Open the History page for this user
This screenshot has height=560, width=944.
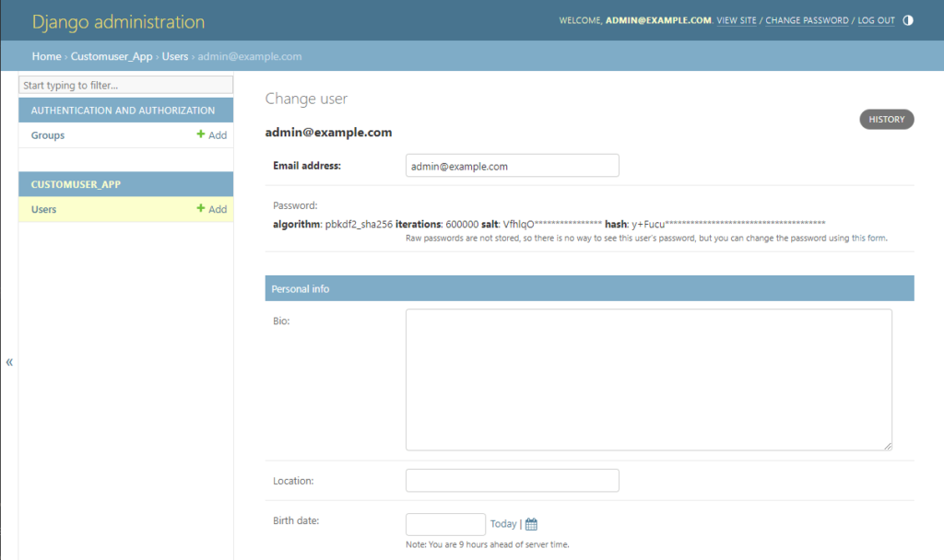click(886, 119)
